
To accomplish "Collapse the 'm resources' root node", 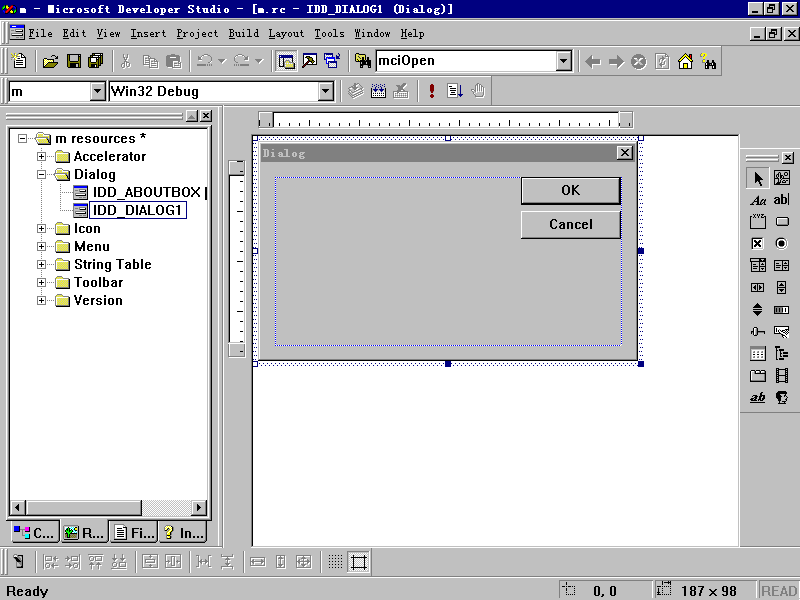I will [22, 139].
